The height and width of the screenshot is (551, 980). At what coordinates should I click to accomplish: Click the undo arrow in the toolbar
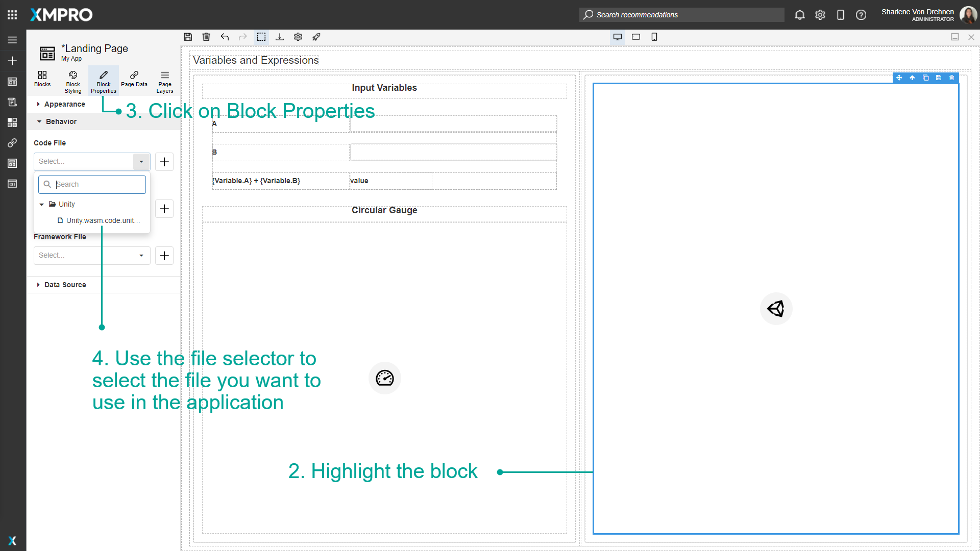[x=225, y=37]
